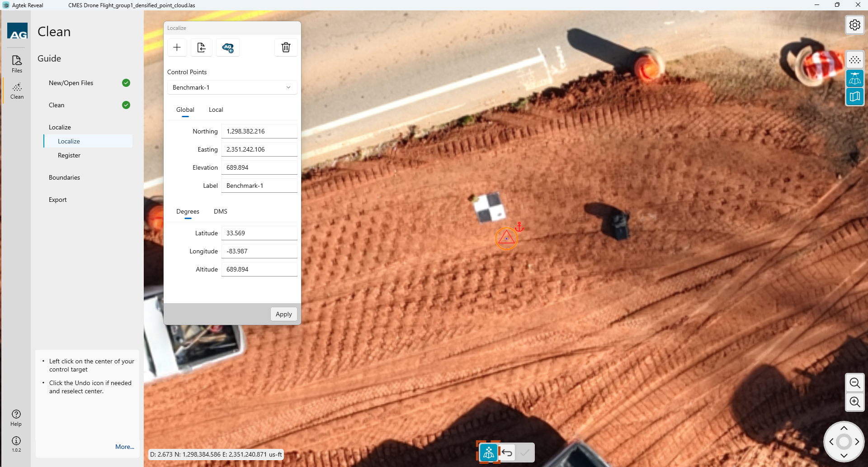Open the Control Points Benchmark-1 dropdown
This screenshot has width=868, height=467.
tap(232, 87)
